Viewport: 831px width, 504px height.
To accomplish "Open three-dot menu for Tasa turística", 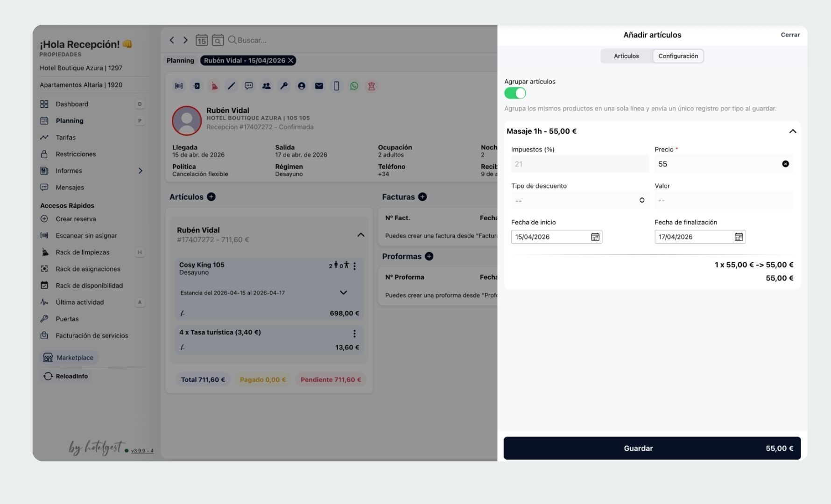I will tap(355, 334).
